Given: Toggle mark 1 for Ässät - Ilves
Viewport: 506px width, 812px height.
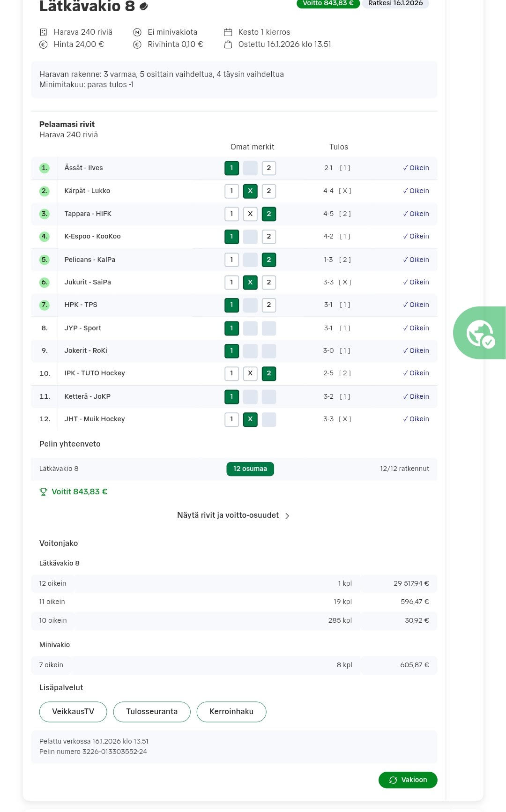Looking at the screenshot, I should tap(231, 168).
